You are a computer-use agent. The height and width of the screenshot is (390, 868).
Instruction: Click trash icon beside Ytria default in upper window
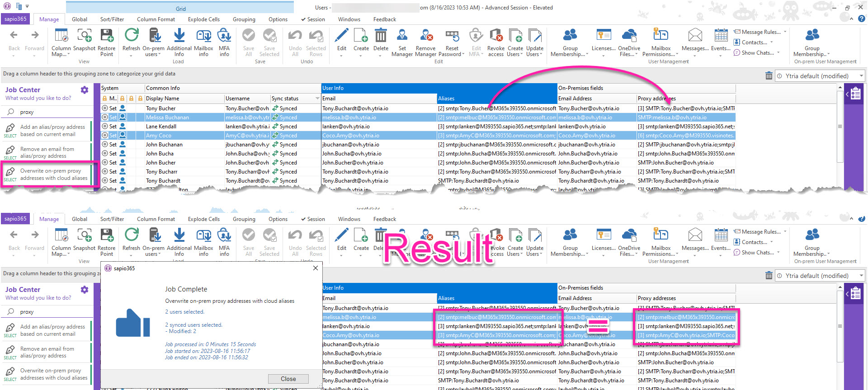[x=769, y=76]
